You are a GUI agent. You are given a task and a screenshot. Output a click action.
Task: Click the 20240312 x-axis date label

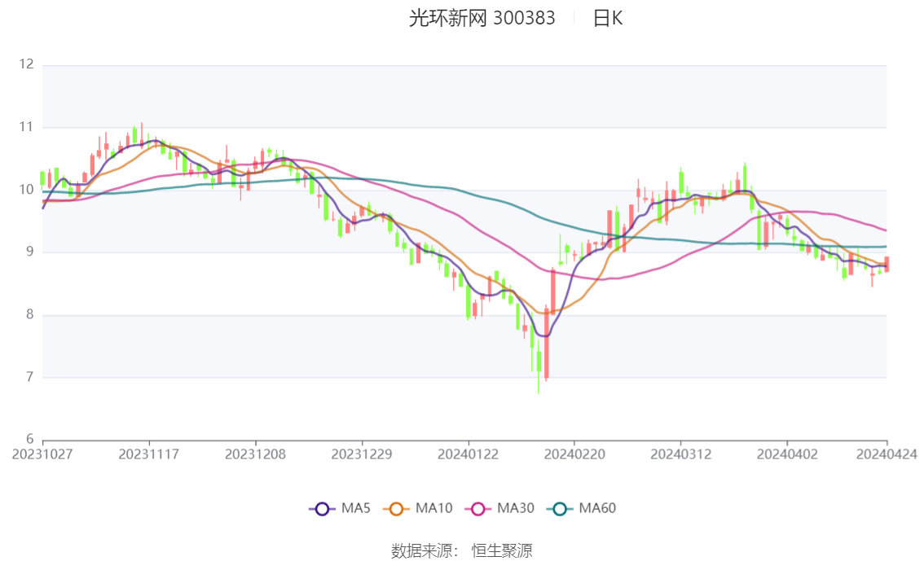click(680, 454)
